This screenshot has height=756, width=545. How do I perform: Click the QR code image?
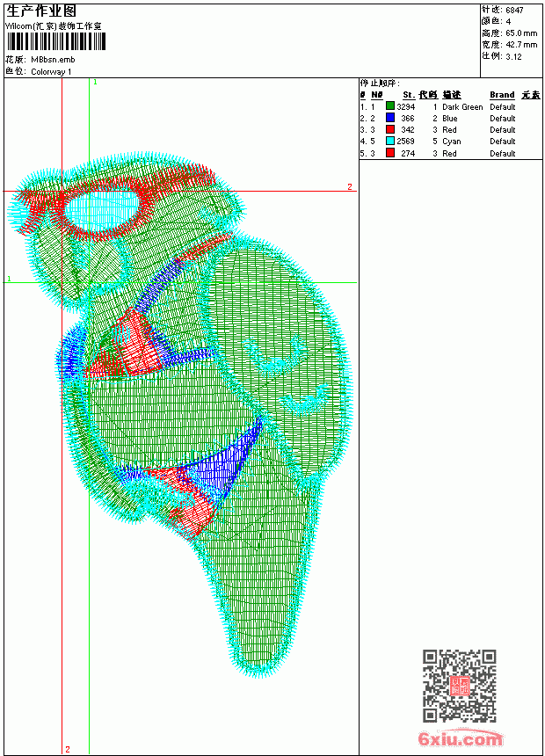[x=460, y=685]
